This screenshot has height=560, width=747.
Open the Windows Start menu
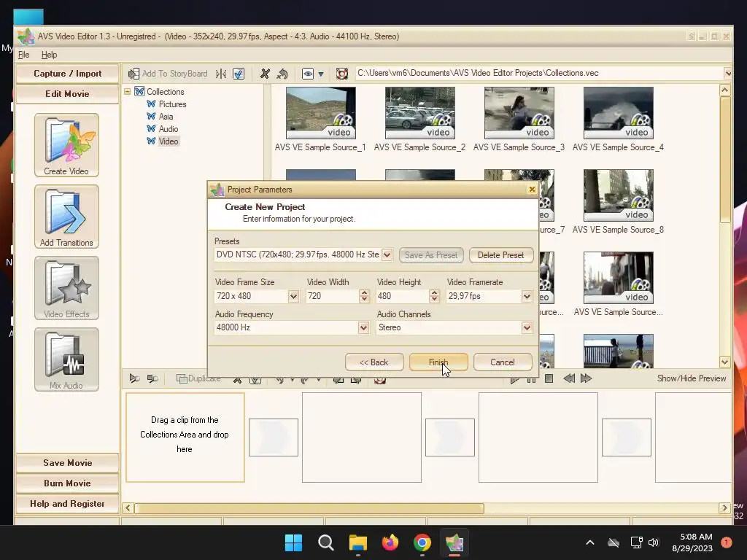[293, 542]
